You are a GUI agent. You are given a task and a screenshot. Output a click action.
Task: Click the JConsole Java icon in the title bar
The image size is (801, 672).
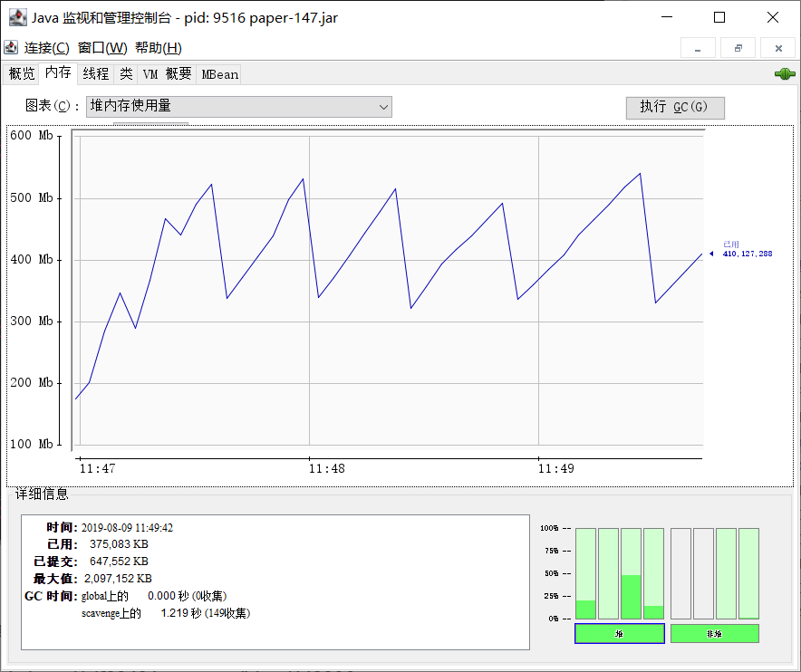(17, 17)
